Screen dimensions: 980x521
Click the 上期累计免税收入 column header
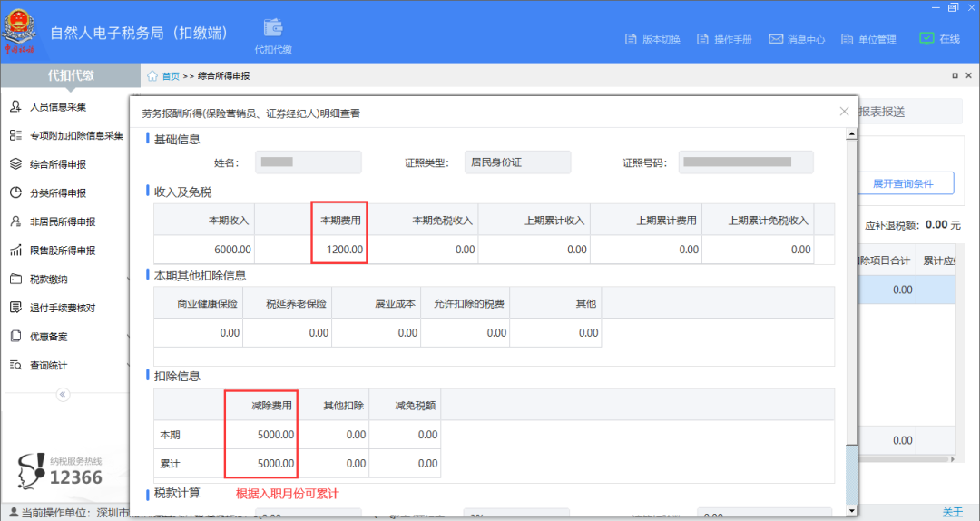point(769,221)
